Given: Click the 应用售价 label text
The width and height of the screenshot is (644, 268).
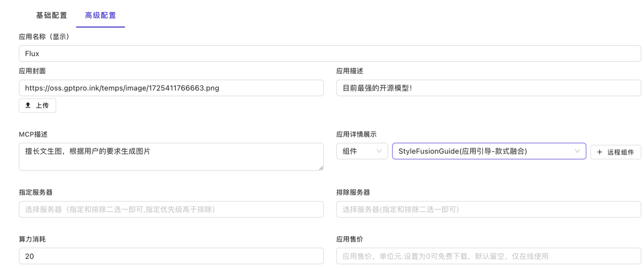Looking at the screenshot, I should [x=350, y=239].
